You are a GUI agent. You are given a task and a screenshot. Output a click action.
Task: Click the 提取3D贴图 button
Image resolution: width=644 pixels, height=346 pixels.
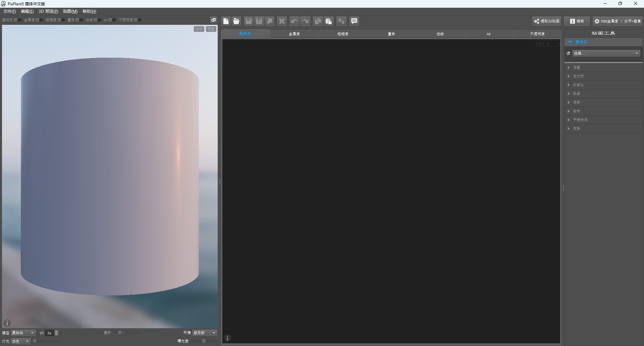pyautogui.click(x=547, y=21)
